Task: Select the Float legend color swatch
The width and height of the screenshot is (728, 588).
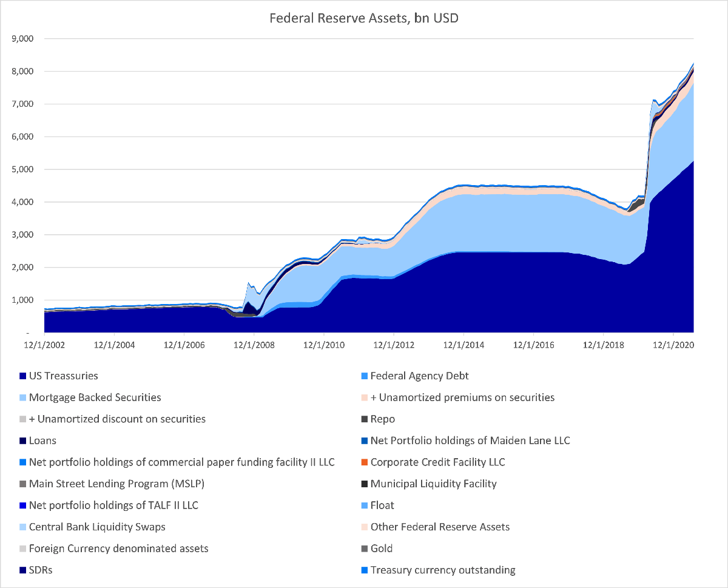Action: tap(364, 505)
